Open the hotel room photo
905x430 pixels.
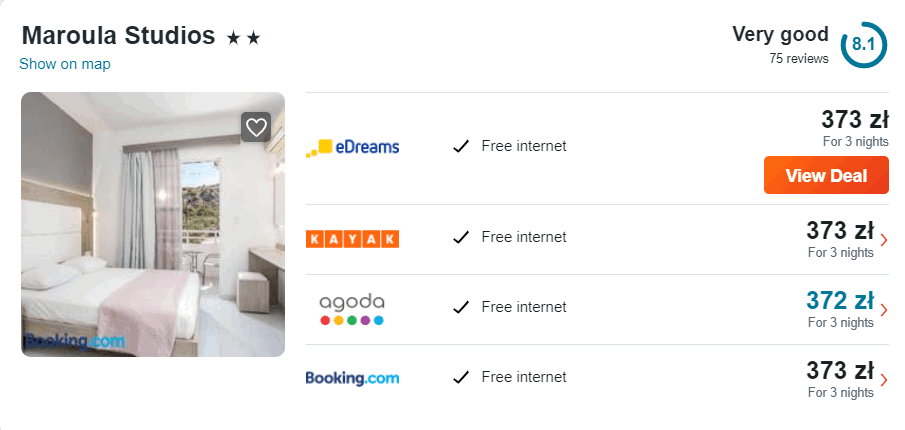click(x=153, y=224)
